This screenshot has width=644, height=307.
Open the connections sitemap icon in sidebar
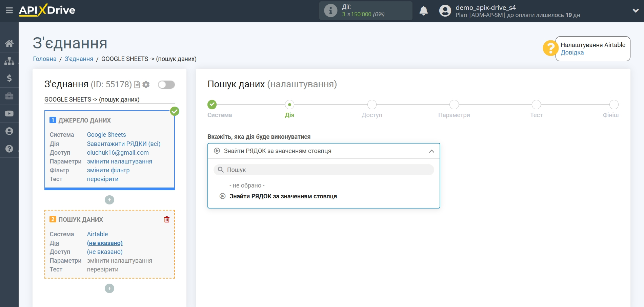pyautogui.click(x=9, y=61)
